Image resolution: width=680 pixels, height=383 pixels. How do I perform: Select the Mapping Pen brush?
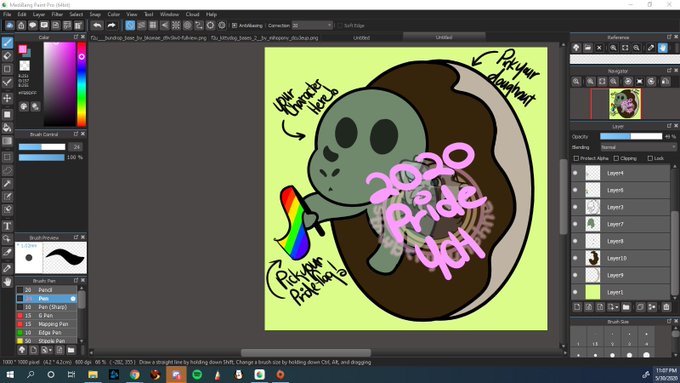tap(46, 324)
